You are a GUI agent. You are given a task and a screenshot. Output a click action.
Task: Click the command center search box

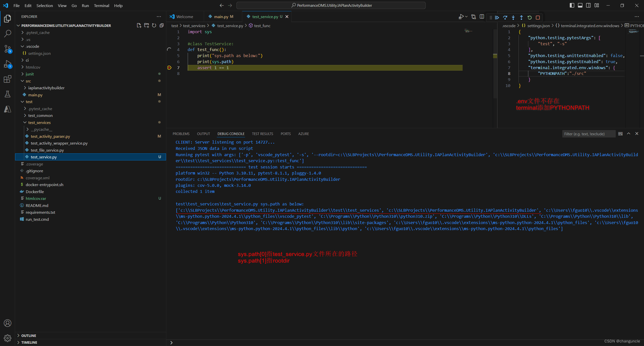[331, 5]
